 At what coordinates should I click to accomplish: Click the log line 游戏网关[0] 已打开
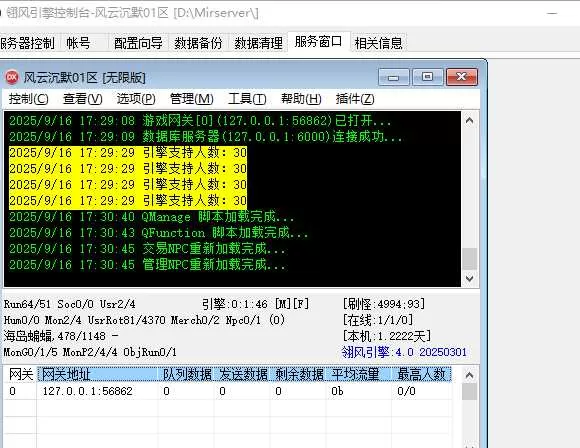(x=200, y=121)
